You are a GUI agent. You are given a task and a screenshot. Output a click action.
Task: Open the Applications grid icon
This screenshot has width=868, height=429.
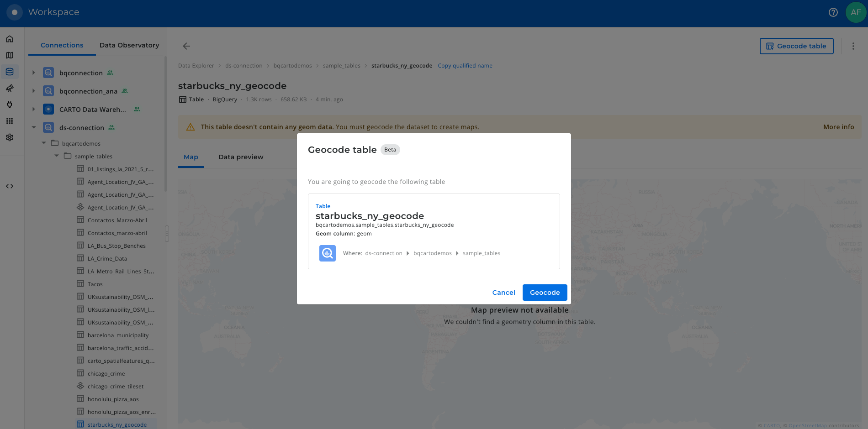pos(10,121)
